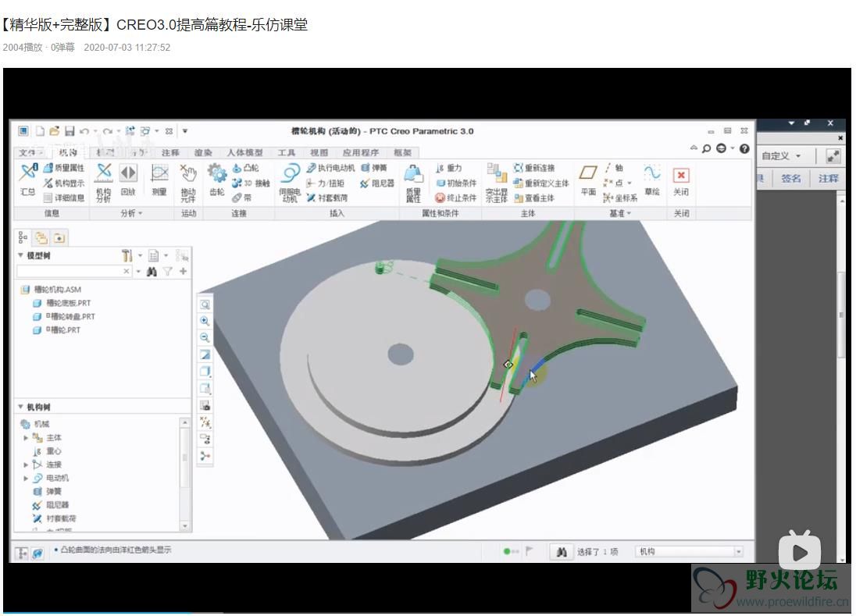Collapse the 机构树 panel header
The height and width of the screenshot is (616, 856).
tap(21, 407)
